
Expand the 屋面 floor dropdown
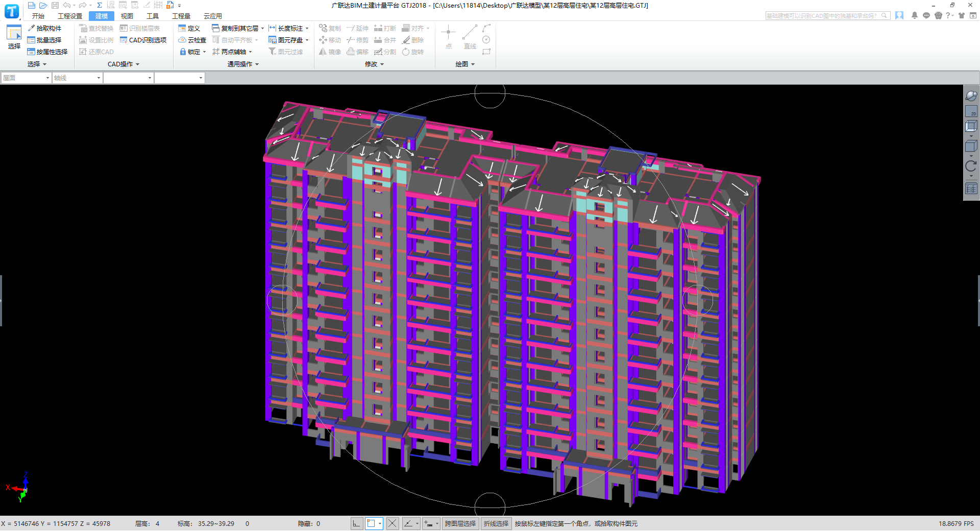coord(47,78)
